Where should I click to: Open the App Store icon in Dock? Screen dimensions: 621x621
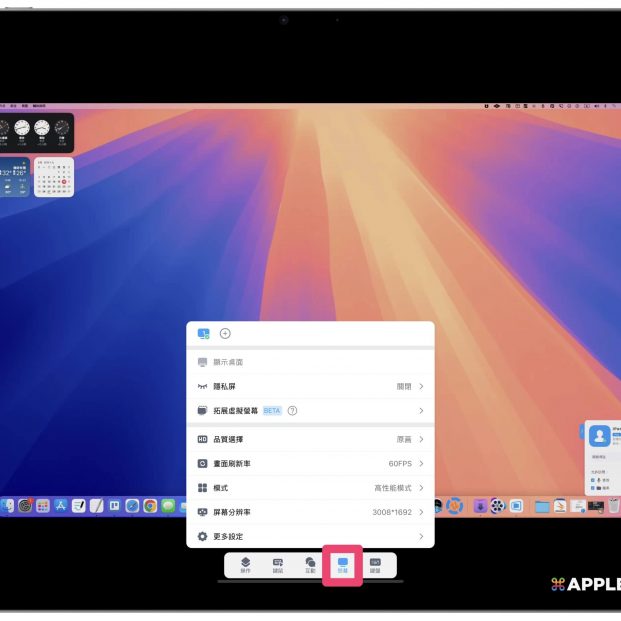60,506
